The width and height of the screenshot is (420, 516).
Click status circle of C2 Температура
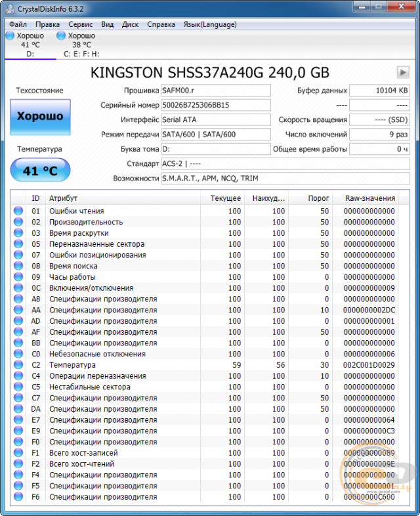(x=18, y=364)
